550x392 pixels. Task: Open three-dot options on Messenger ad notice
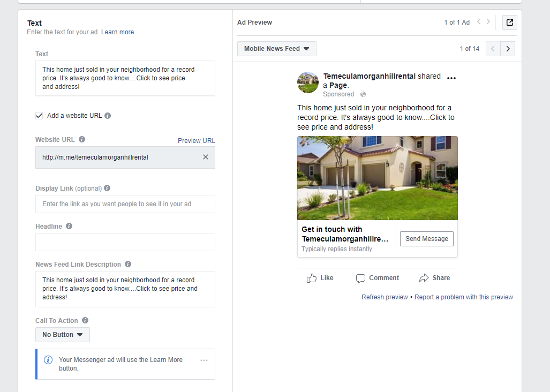[204, 360]
